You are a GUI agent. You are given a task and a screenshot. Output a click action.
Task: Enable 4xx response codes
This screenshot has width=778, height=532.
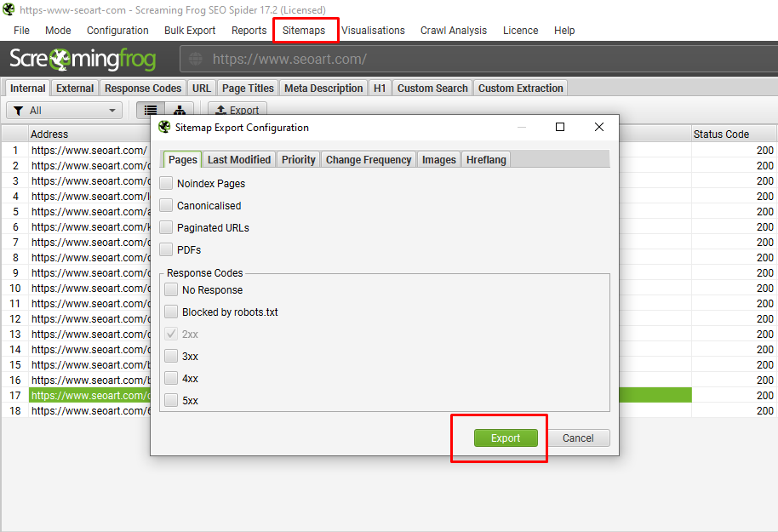170,378
